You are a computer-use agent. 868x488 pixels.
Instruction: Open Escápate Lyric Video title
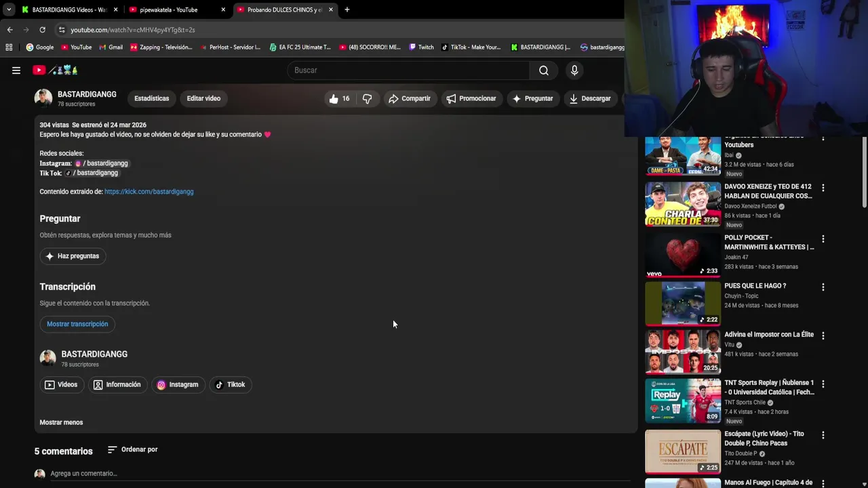(764, 439)
